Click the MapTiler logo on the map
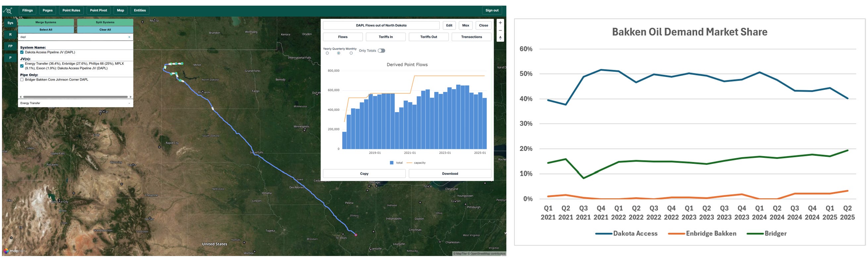This screenshot has height=258, width=868. coord(14,251)
